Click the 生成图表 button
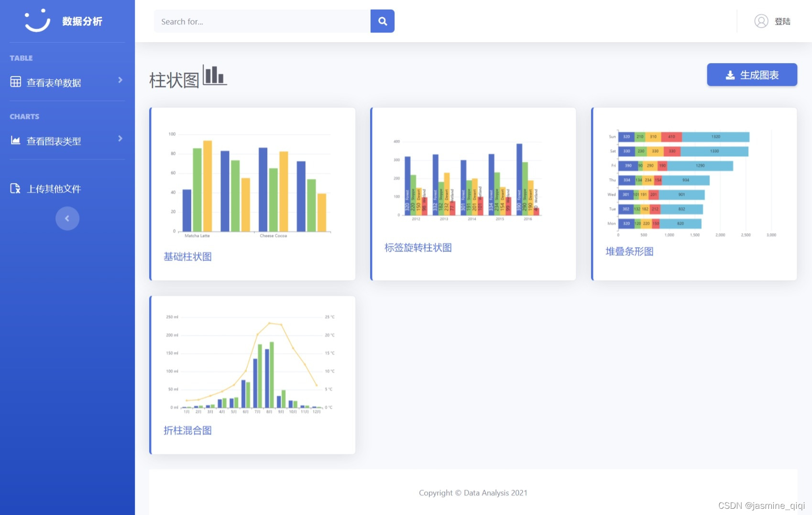The width and height of the screenshot is (812, 515). coord(752,75)
